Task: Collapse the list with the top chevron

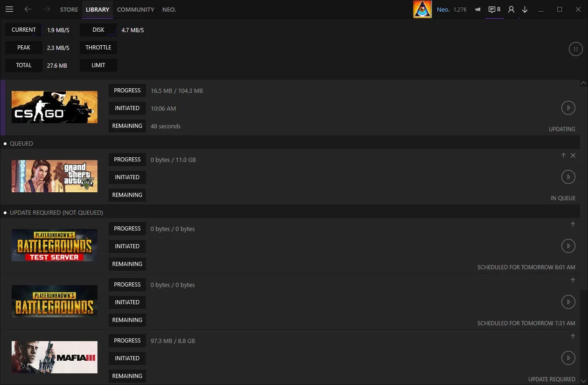Action: [x=583, y=83]
